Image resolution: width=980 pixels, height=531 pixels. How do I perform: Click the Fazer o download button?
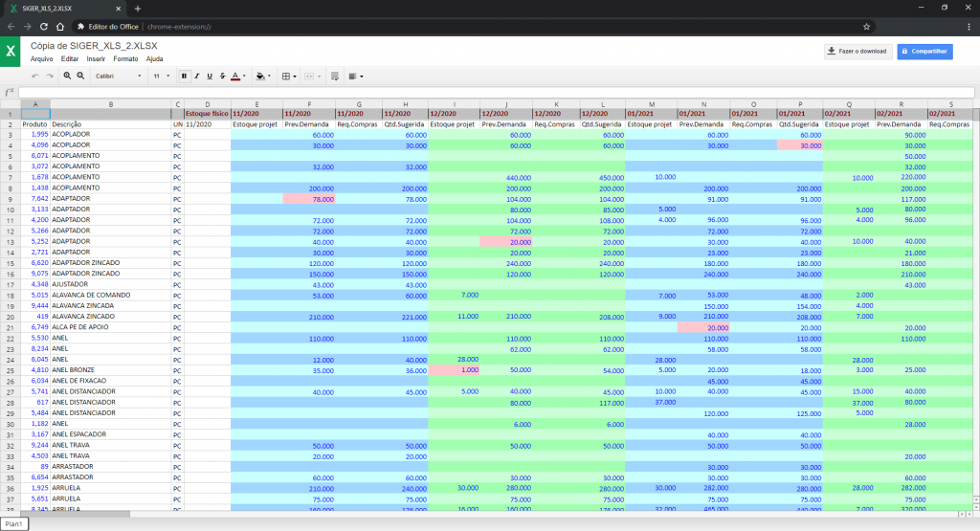pyautogui.click(x=857, y=51)
